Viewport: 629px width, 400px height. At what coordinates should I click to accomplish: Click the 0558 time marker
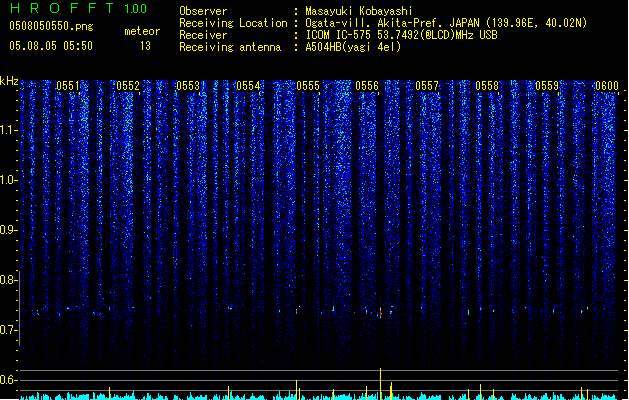(487, 86)
